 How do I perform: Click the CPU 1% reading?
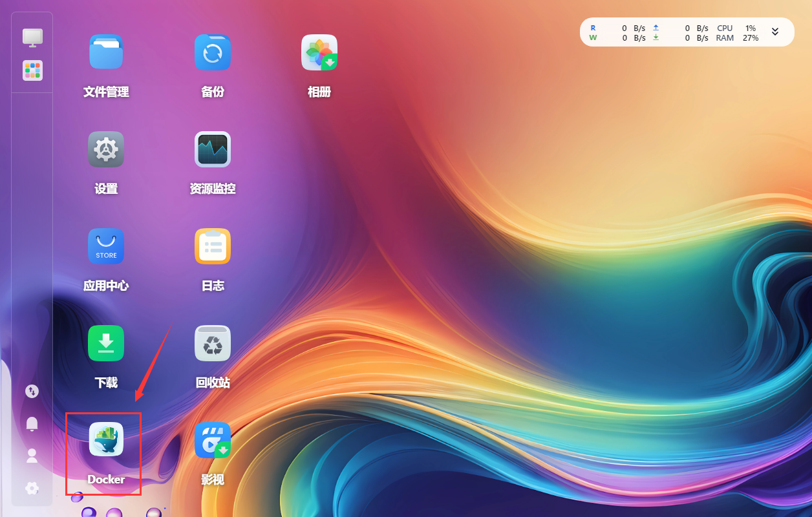coord(736,28)
